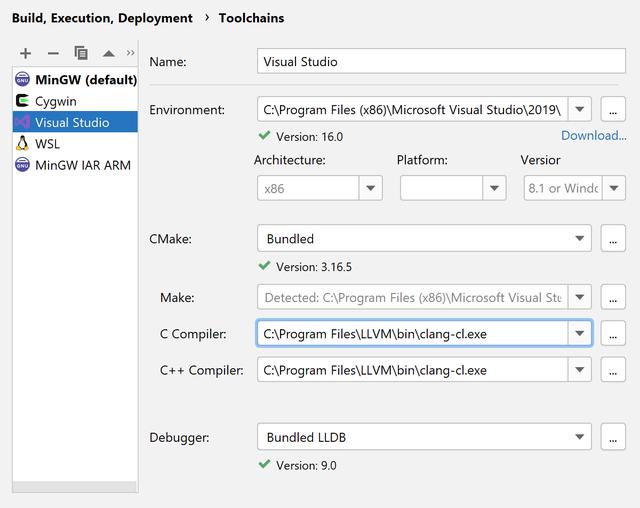Click the MinGW IAR ARM GNU icon
Screen dimensions: 640x508
point(22,165)
